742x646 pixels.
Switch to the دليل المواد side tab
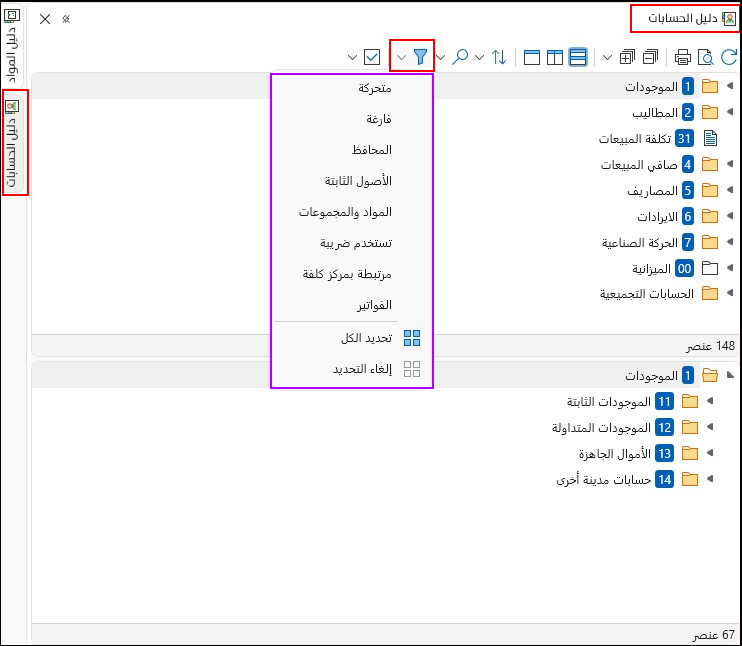[12, 45]
